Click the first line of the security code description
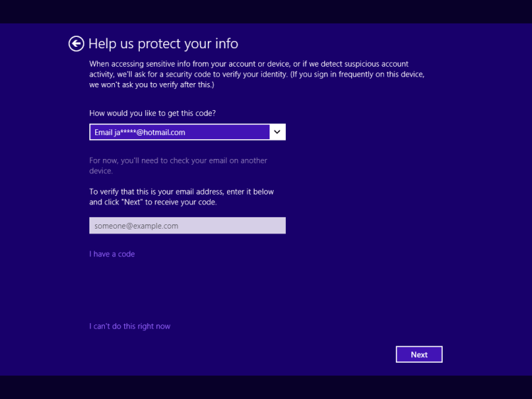 [248, 64]
